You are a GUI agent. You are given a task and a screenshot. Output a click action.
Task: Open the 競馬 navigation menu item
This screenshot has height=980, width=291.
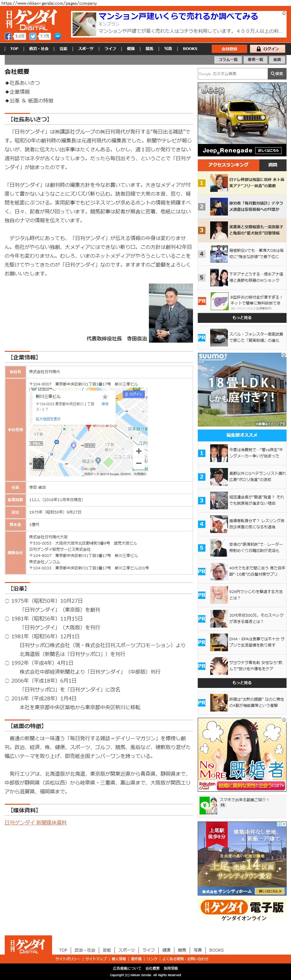(x=149, y=49)
